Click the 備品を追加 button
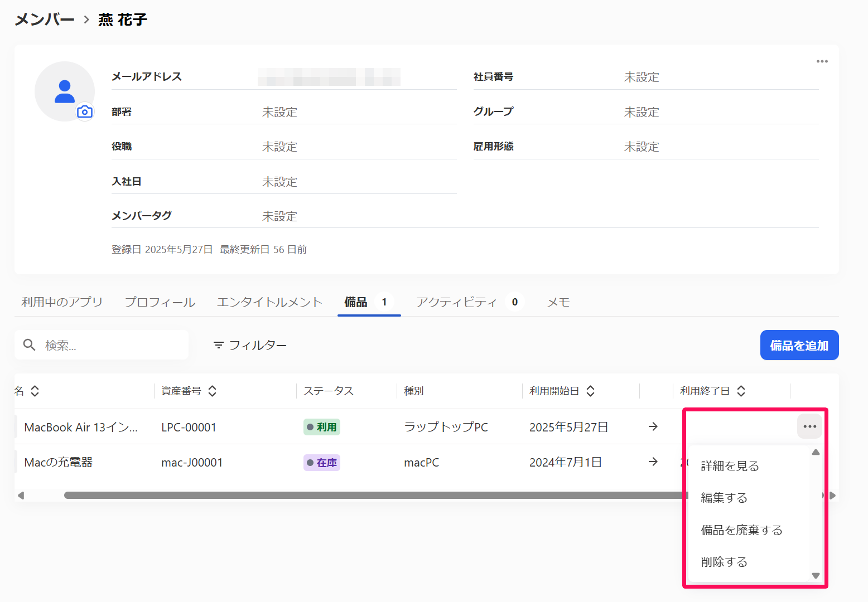The width and height of the screenshot is (868, 602). 799,346
